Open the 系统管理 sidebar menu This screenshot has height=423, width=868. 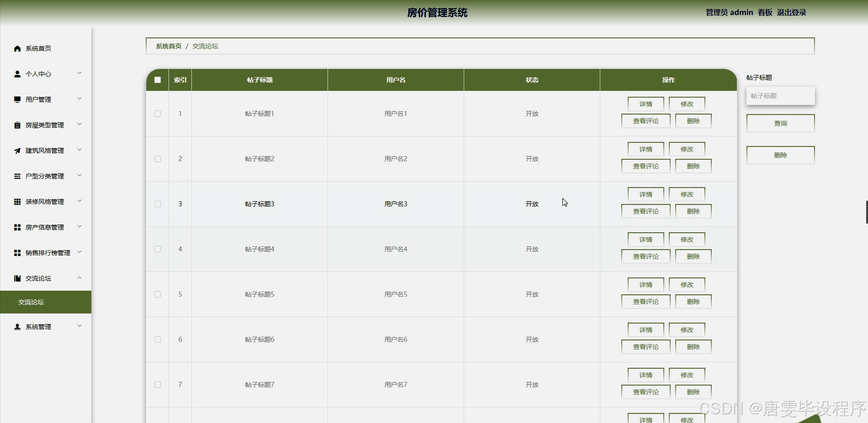[46, 327]
